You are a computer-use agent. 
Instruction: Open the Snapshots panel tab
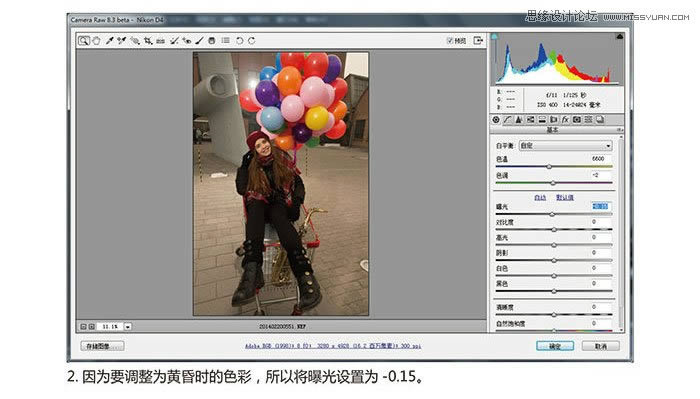[600, 120]
